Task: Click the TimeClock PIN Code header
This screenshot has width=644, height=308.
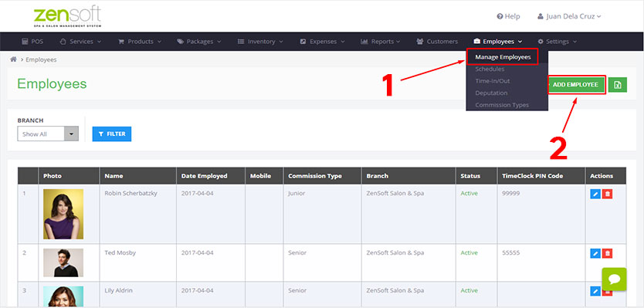Action: [x=541, y=176]
